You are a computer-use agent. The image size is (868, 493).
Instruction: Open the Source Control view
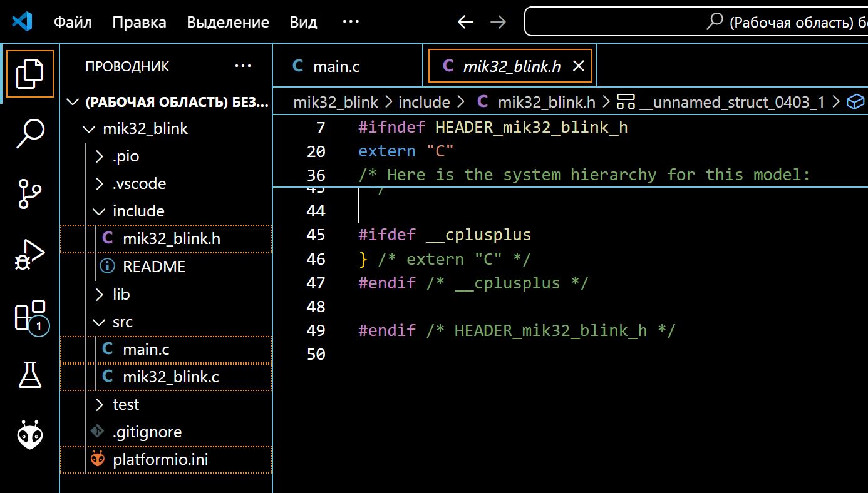(29, 194)
